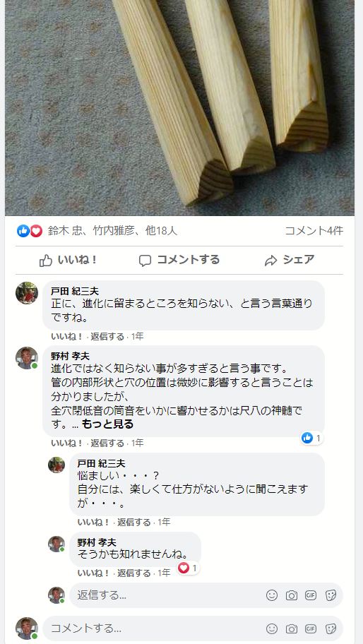This screenshot has height=644, width=363.
Task: Click the GIF icon in the bottom comment field
Action: (311, 628)
